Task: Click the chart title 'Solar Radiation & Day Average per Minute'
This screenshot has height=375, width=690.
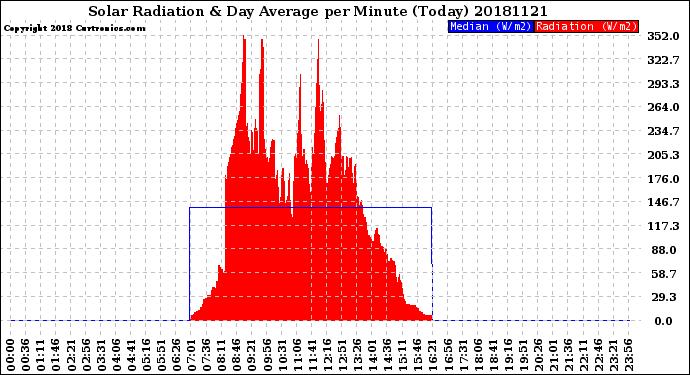Action: [x=248, y=11]
